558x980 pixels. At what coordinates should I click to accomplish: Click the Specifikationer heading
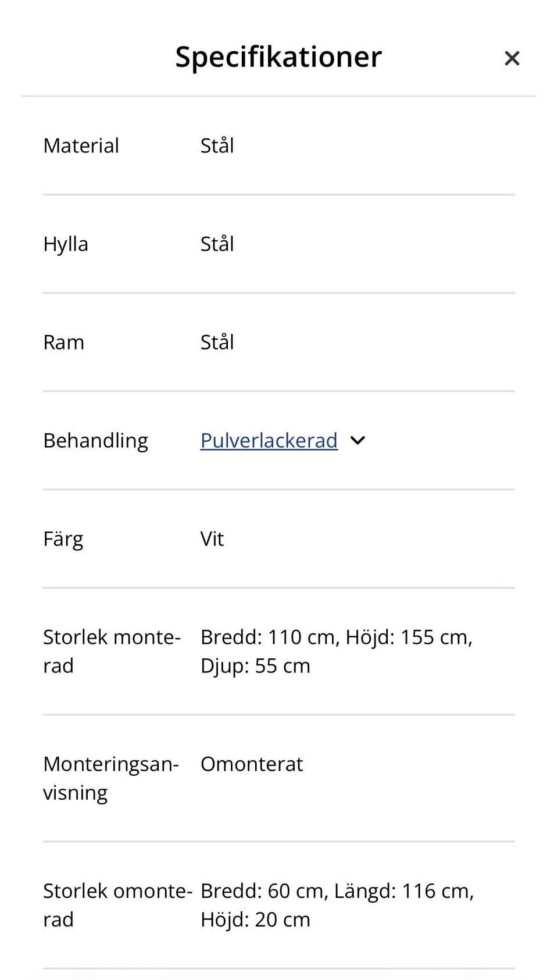click(x=278, y=57)
